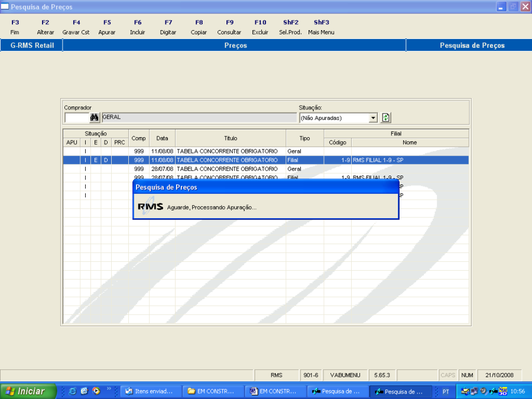Click the Iniciar start button

pyautogui.click(x=28, y=391)
